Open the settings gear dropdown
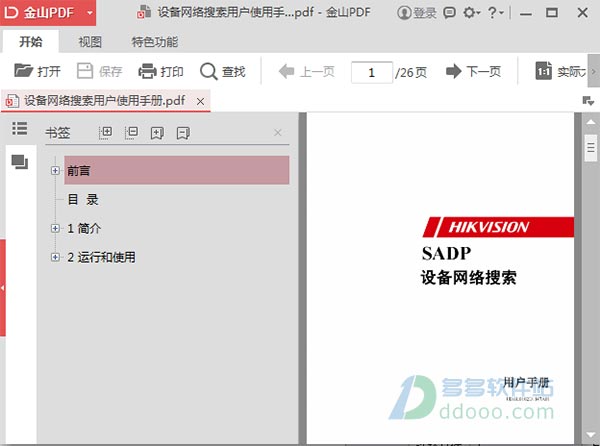Image resolution: width=600 pixels, height=446 pixels. click(471, 13)
